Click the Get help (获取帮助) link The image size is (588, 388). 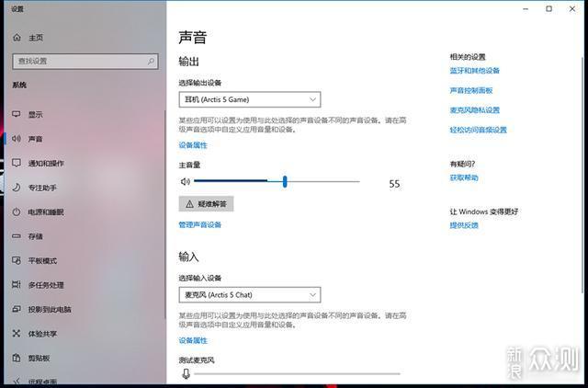(464, 177)
